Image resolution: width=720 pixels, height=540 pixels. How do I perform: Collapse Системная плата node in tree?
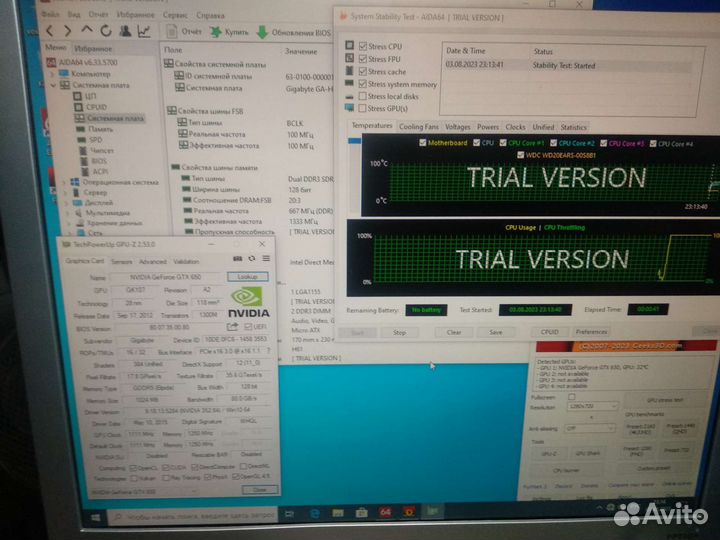(x=53, y=85)
